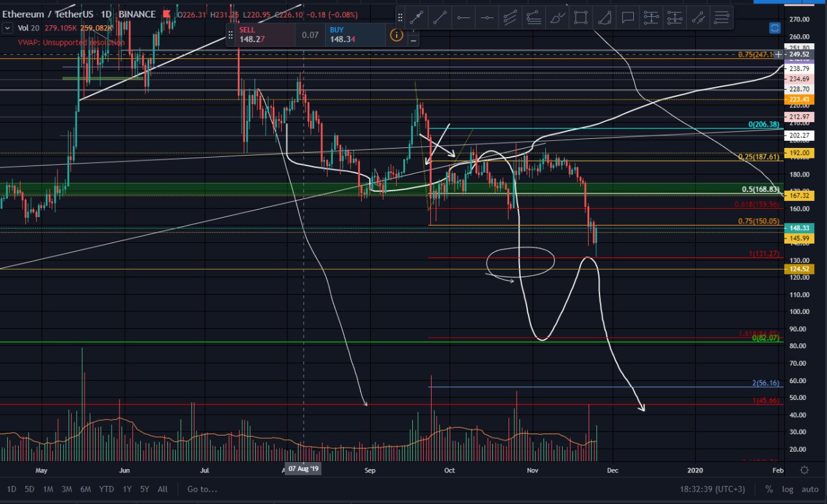Click the 07 Aug '19 date marker
This screenshot has height=504, width=827.
point(304,469)
